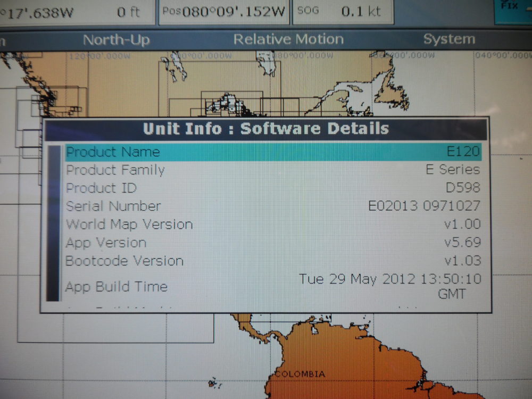
Task: Click the v5.69 app version value
Action: click(462, 243)
